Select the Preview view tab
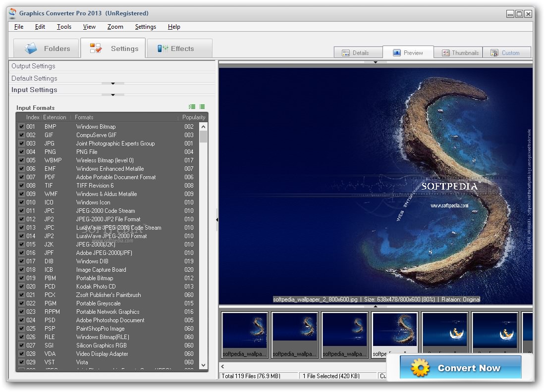Image resolution: width=545 pixels, height=392 pixels. pos(408,52)
